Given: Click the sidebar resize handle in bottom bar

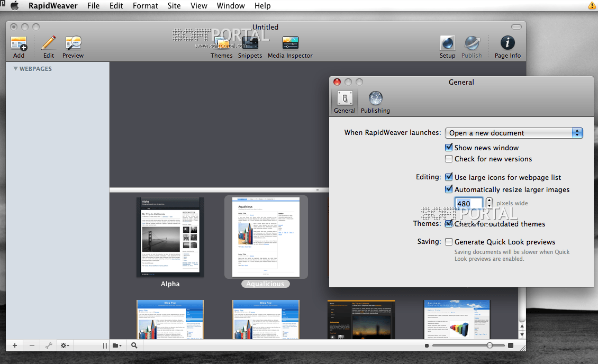Looking at the screenshot, I should pos(104,345).
